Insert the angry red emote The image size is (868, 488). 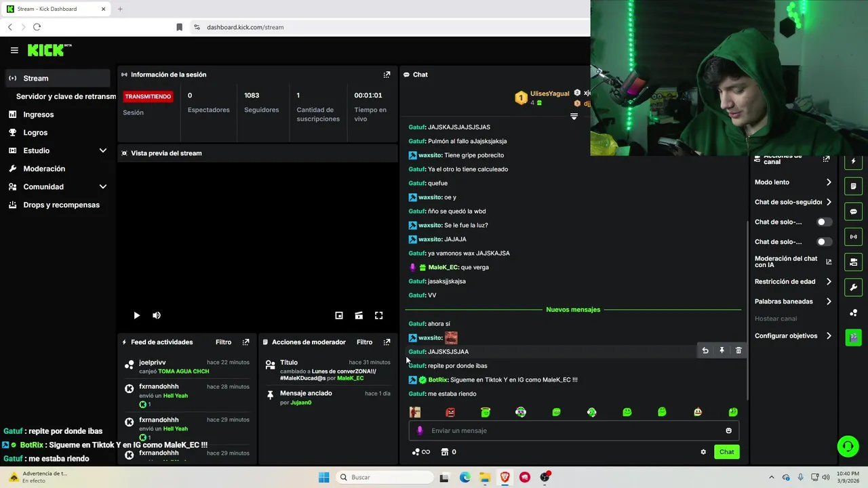(x=450, y=412)
